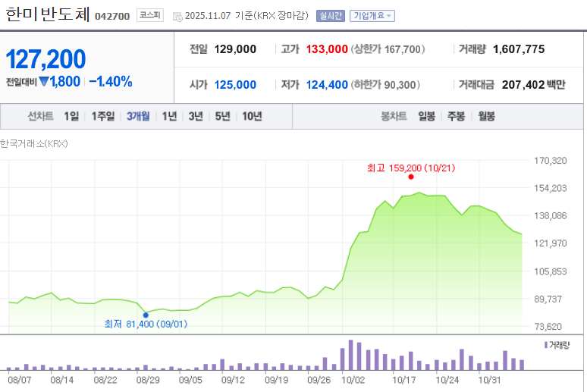
Task: Click the 09/26 date axis label
Action: click(319, 381)
